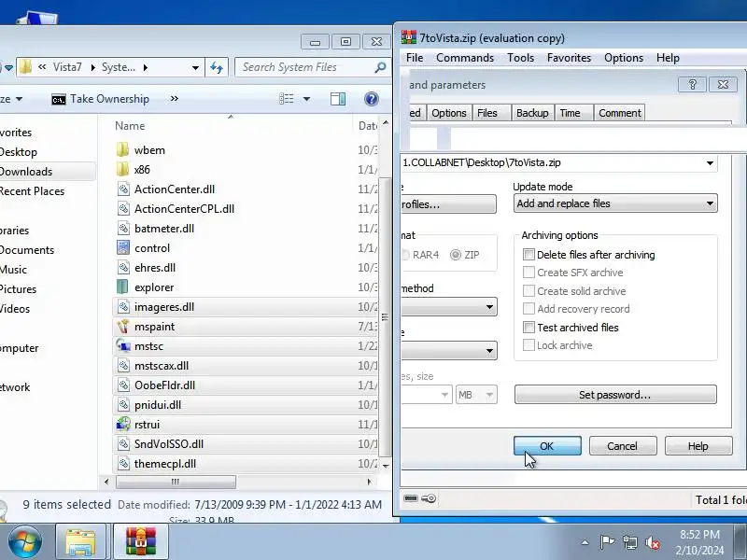The width and height of the screenshot is (747, 560).
Task: Click the Name column header
Action: [x=130, y=126]
